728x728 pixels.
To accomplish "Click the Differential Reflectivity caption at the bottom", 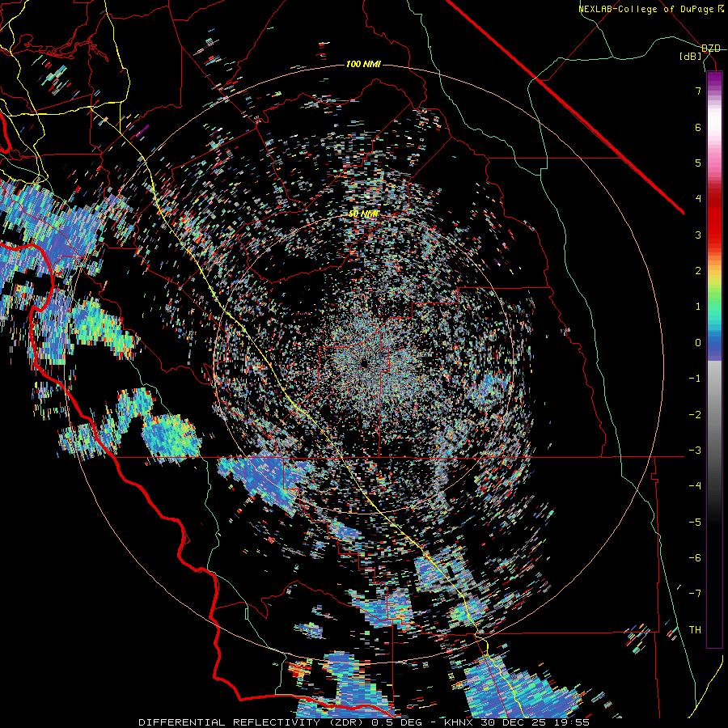I will (x=364, y=722).
